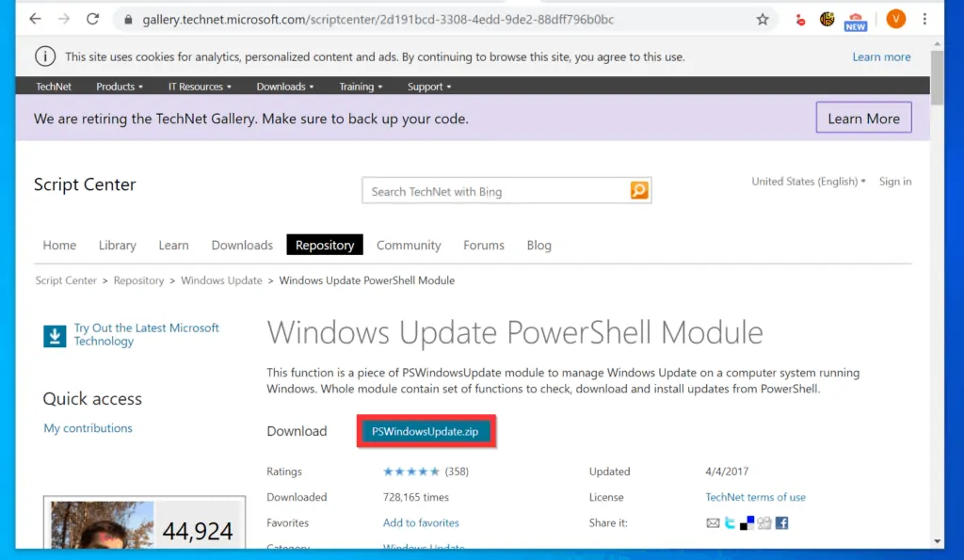Select the Digg share icon
Image resolution: width=964 pixels, height=560 pixels.
coord(764,522)
